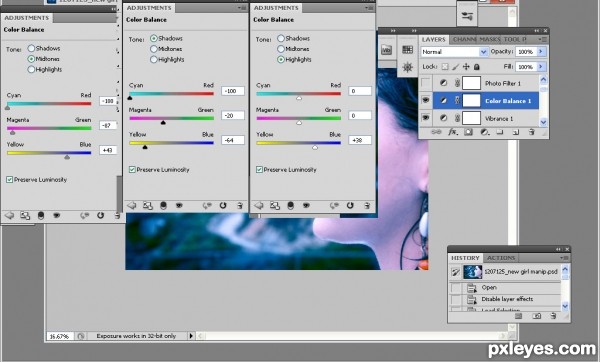
Task: Switch to the MASKS tab
Action: pyautogui.click(x=490, y=39)
